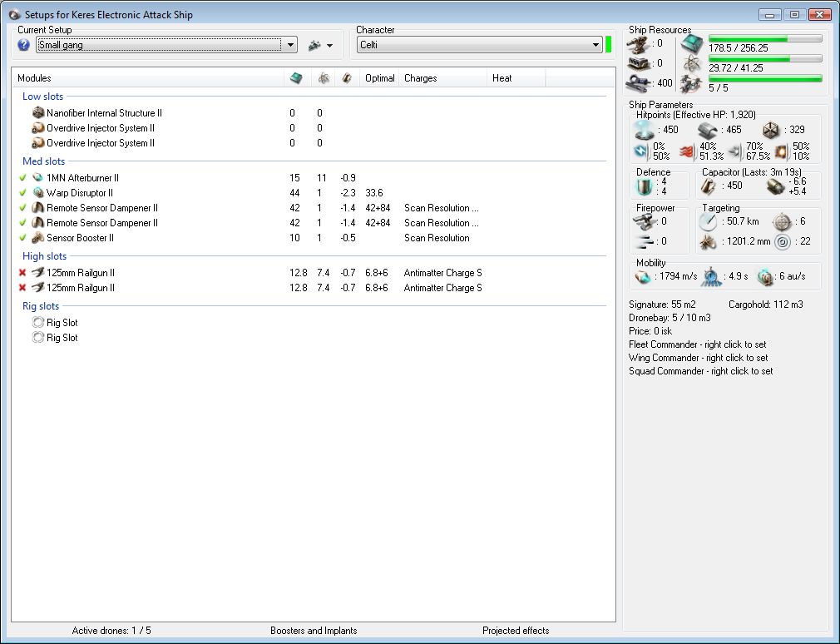Image resolution: width=840 pixels, height=644 pixels.
Task: Sort by the powergrid column header icon
Action: (324, 78)
